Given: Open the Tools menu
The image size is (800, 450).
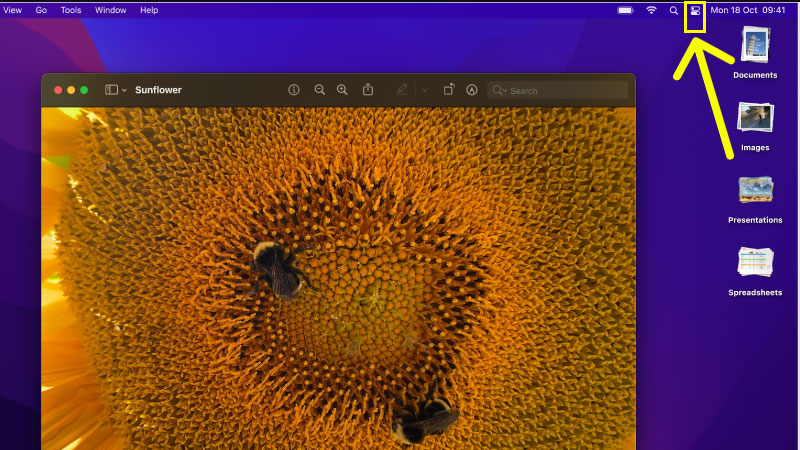Looking at the screenshot, I should pos(71,10).
